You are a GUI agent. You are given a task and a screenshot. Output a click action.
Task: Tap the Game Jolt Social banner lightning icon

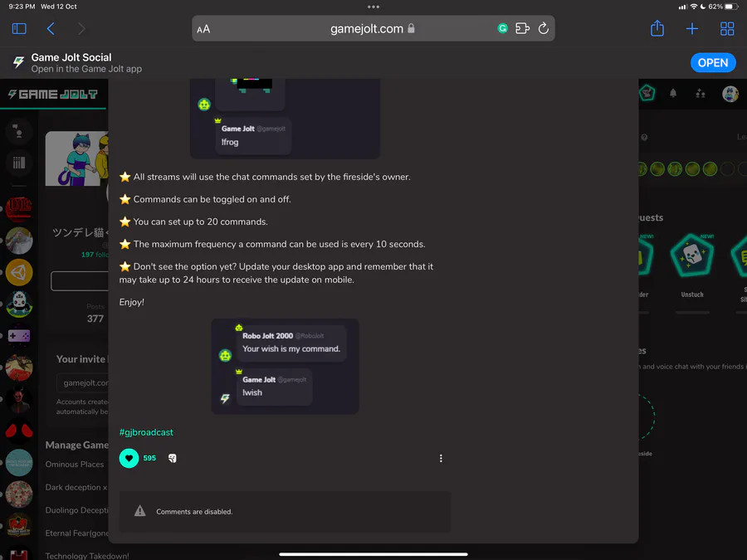coord(18,62)
